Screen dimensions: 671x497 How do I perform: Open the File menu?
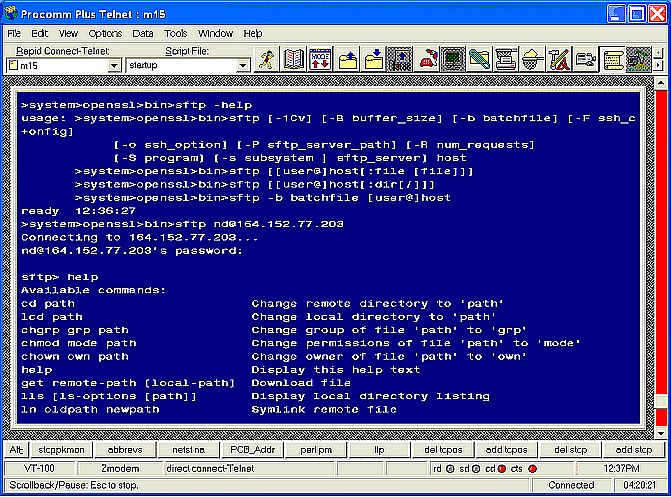tap(14, 33)
